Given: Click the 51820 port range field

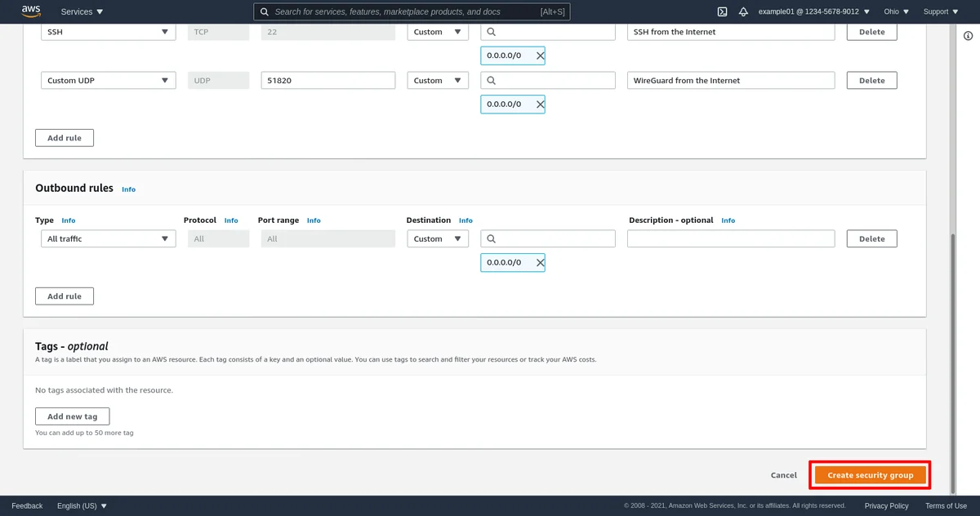Looking at the screenshot, I should tap(328, 81).
